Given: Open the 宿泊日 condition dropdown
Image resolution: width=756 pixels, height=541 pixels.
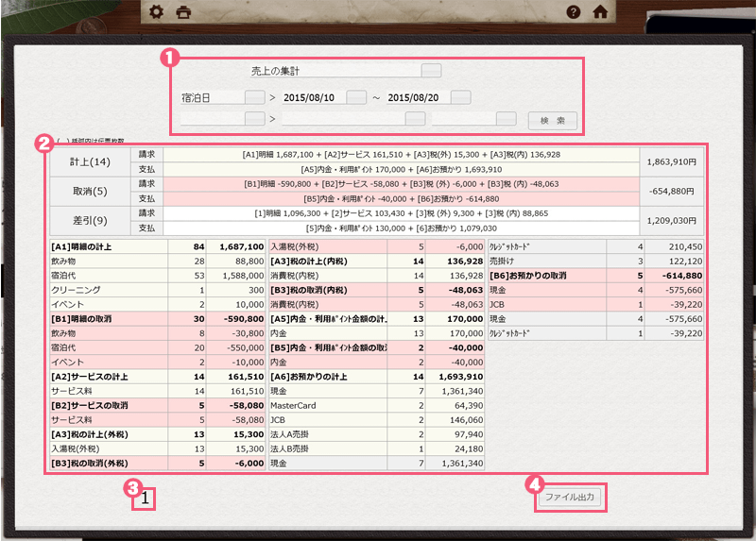Looking at the screenshot, I should pos(254,97).
